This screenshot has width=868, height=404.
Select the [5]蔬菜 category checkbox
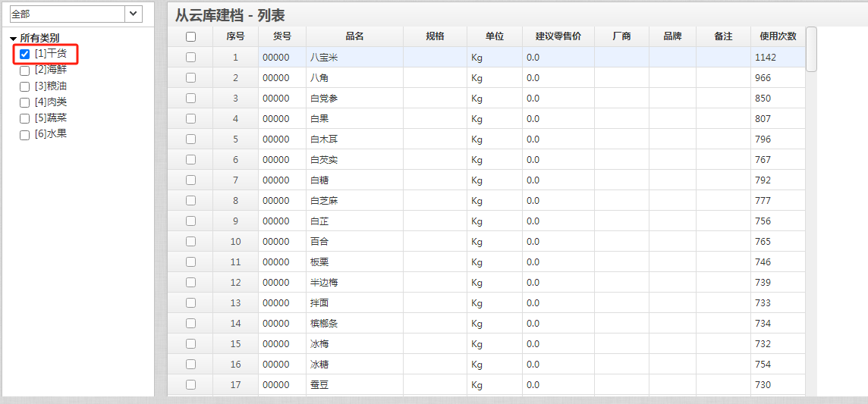point(24,119)
